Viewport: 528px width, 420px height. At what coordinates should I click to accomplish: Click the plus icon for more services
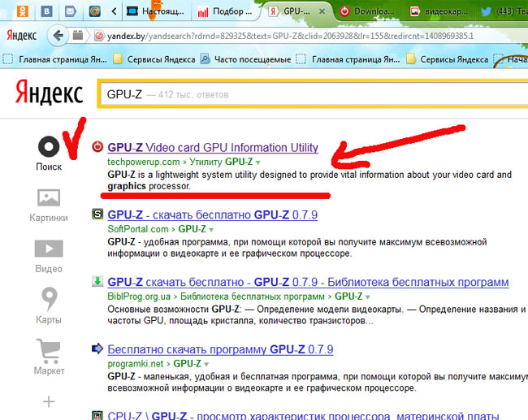click(x=49, y=401)
